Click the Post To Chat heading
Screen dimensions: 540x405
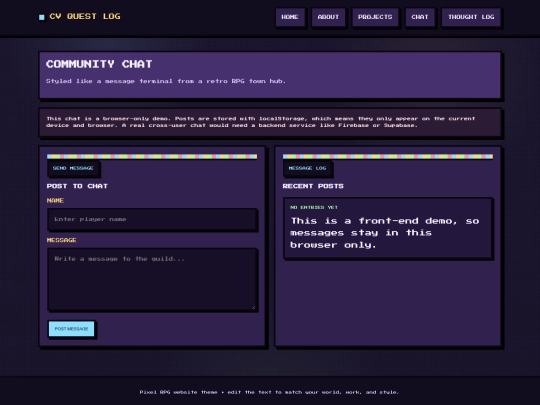pos(77,186)
